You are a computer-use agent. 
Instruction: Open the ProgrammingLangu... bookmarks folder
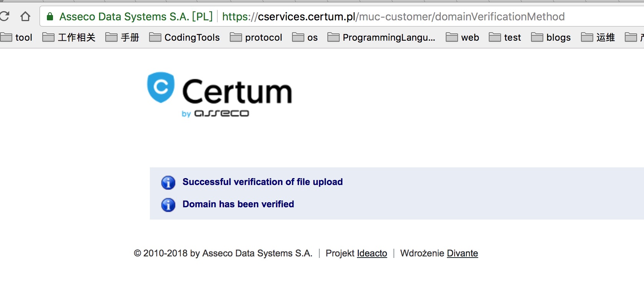(381, 37)
